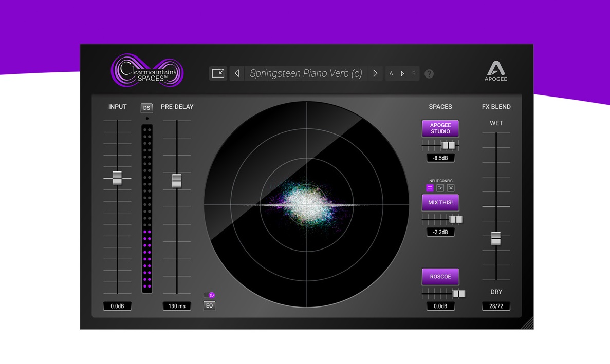Click the -2.3dB value field
The image size is (610, 364).
tap(440, 232)
